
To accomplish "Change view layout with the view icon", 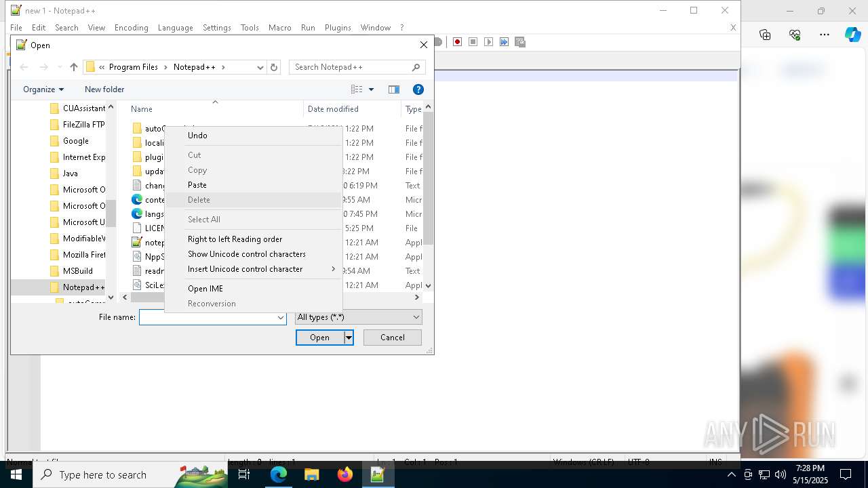I will [x=357, y=89].
